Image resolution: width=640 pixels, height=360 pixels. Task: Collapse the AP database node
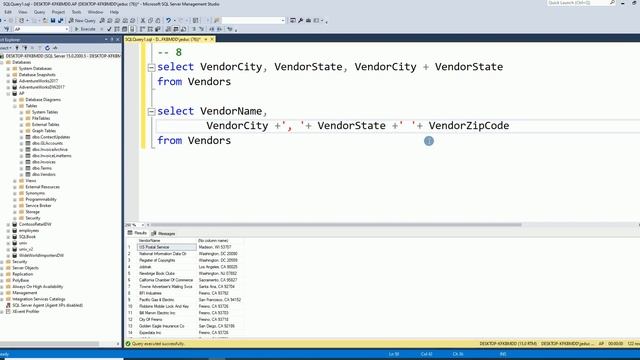tap(8, 93)
